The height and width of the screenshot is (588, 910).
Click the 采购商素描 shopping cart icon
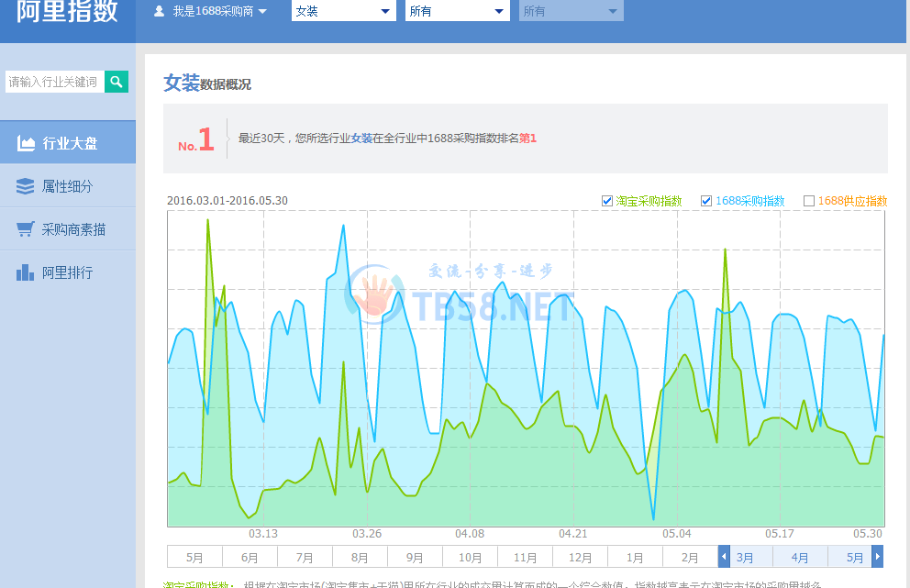tap(25, 229)
